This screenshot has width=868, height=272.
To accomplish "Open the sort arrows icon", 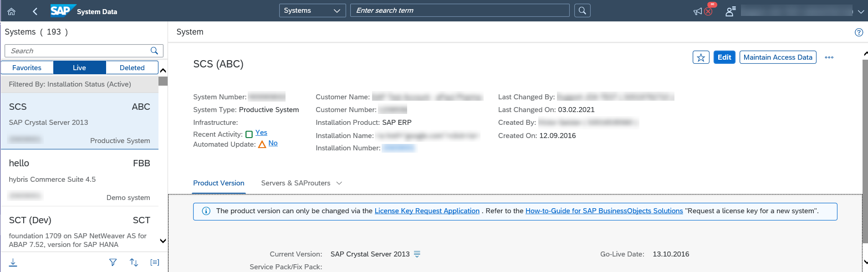I will tap(134, 262).
